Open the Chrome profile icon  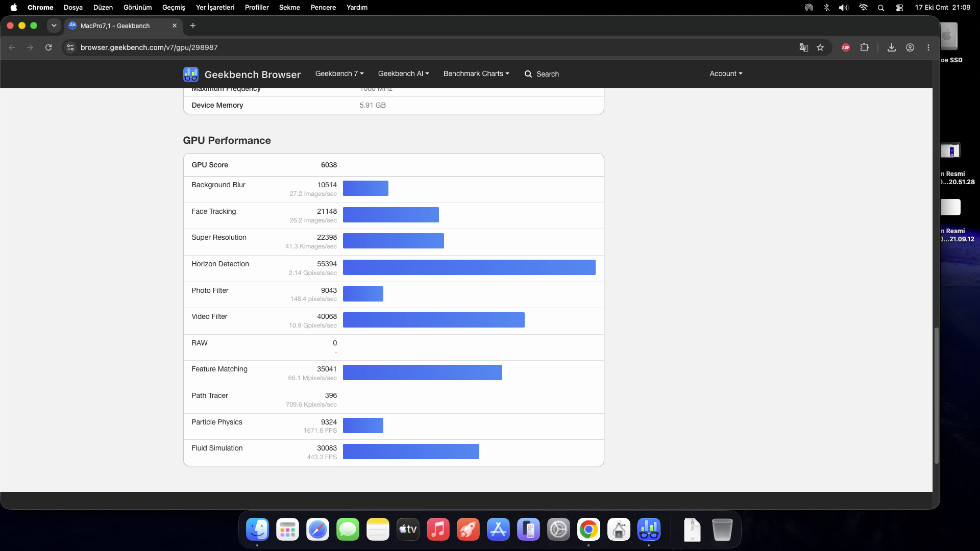pos(910,47)
